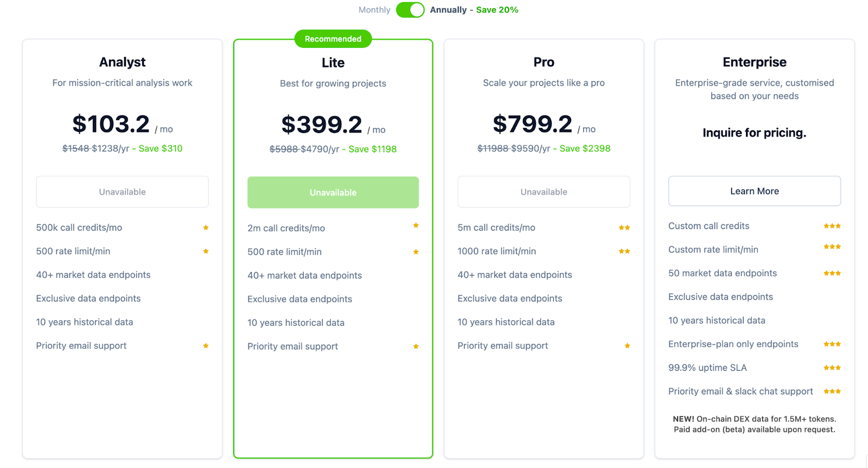Click the star beside Lite 2m call credits/mo
868x468 pixels.
point(416,225)
